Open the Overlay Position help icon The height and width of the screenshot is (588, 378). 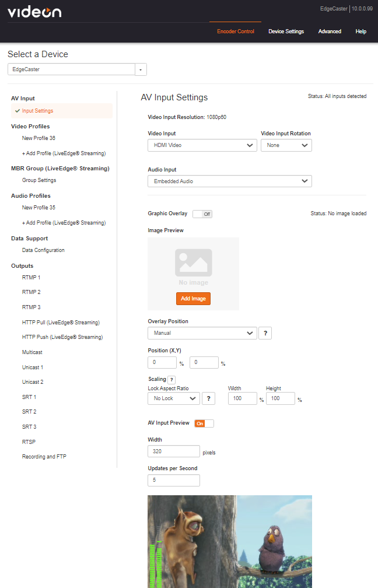265,334
